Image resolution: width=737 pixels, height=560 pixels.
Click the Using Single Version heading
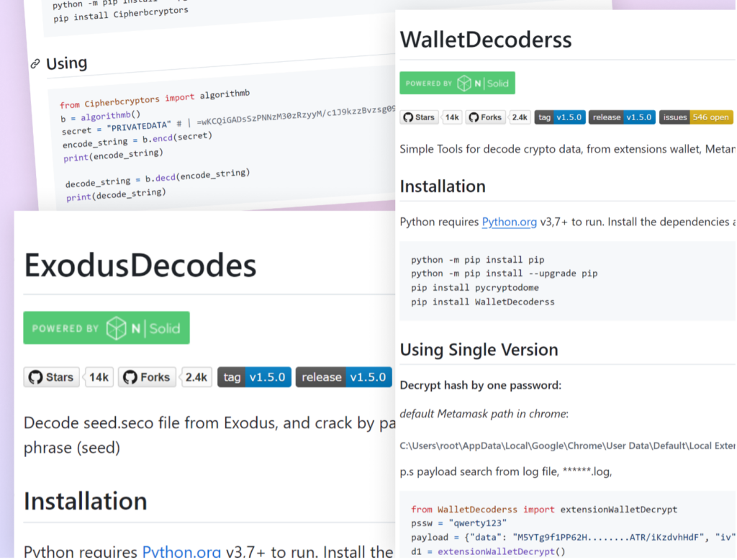[479, 350]
